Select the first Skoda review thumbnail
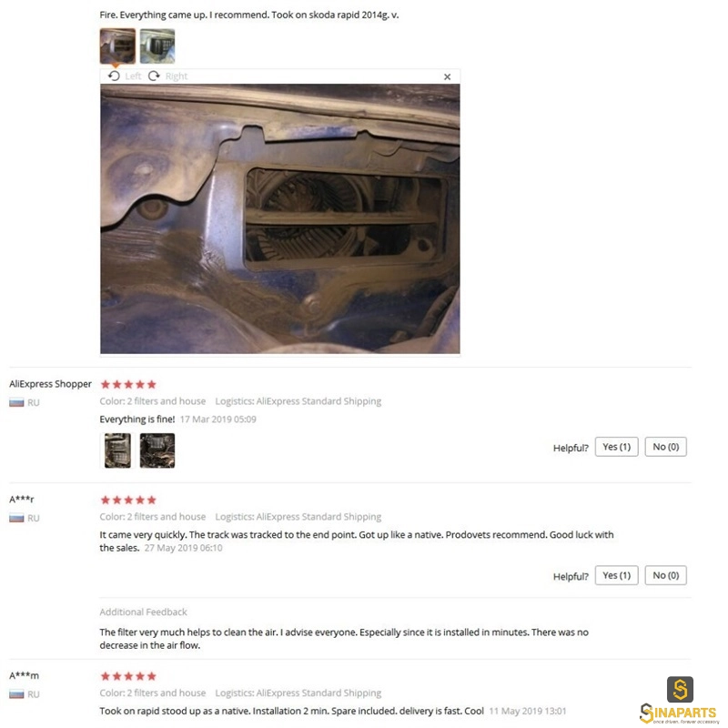This screenshot has width=728, height=728. coord(117,45)
